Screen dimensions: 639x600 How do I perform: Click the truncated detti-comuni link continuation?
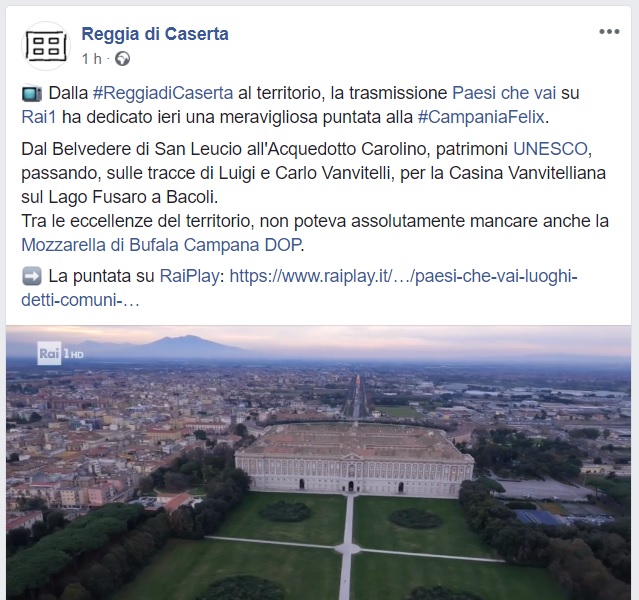coord(80,300)
